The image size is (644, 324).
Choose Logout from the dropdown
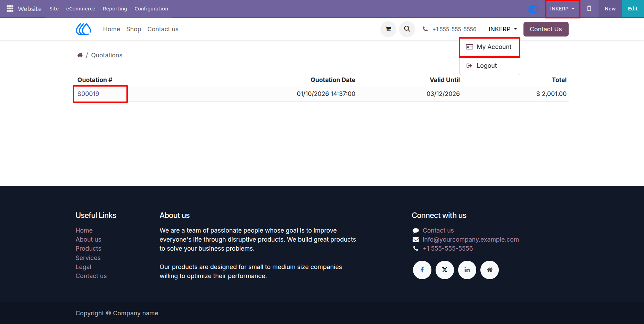point(489,66)
